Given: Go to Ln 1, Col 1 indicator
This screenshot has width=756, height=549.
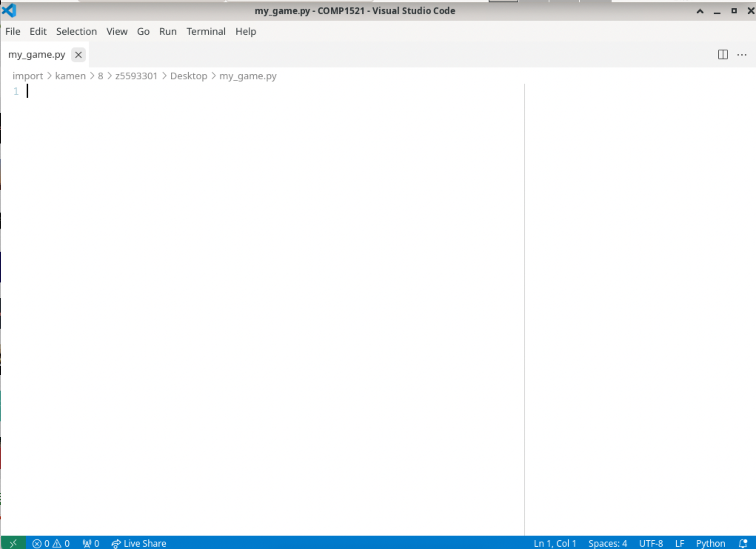Looking at the screenshot, I should coord(555,543).
